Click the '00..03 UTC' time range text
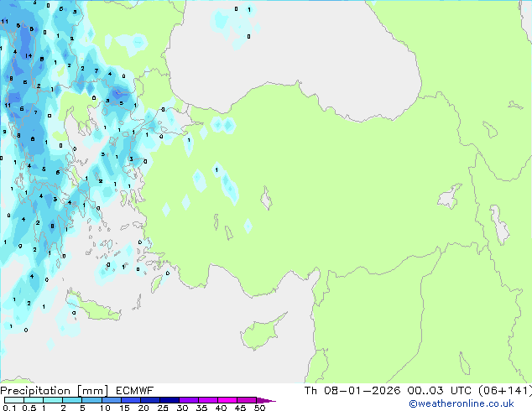This screenshot has width=532, height=411. [x=439, y=391]
